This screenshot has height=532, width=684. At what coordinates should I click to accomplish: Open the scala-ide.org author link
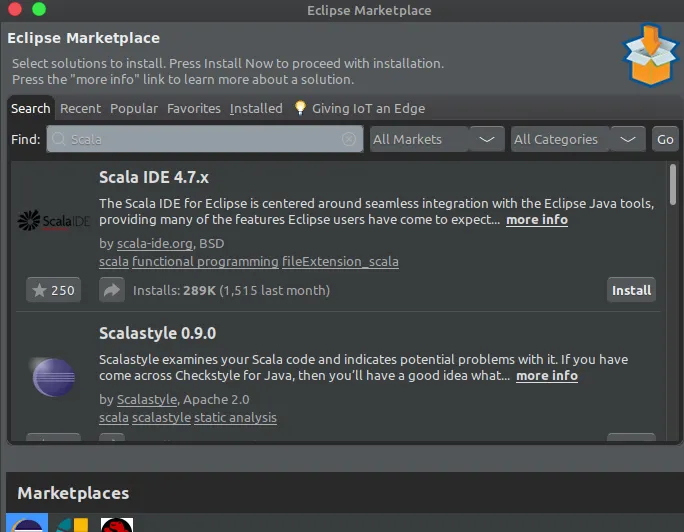(x=155, y=243)
